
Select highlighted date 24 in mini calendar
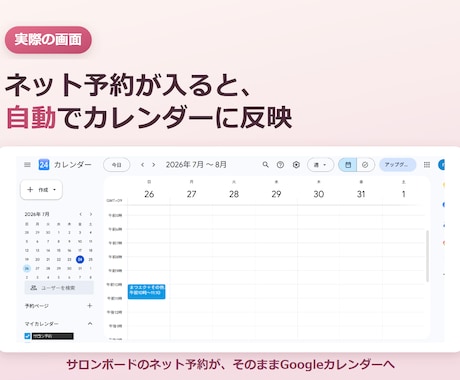(x=80, y=259)
